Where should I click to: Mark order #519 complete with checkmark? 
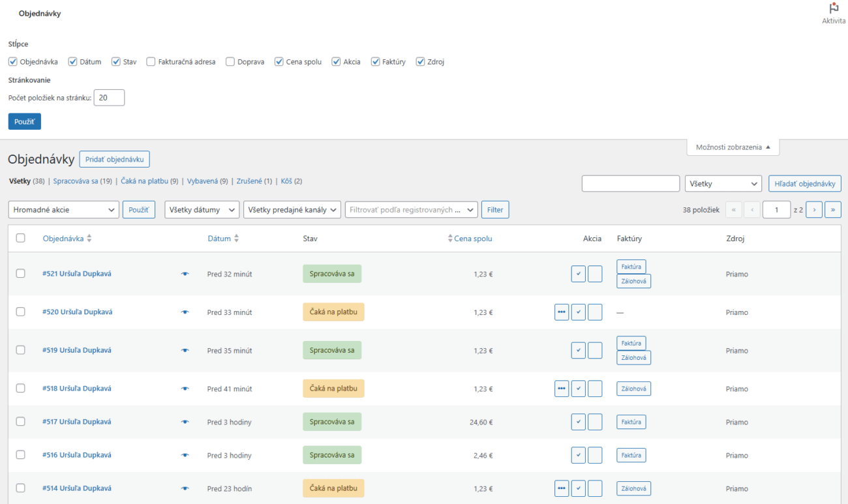click(578, 351)
